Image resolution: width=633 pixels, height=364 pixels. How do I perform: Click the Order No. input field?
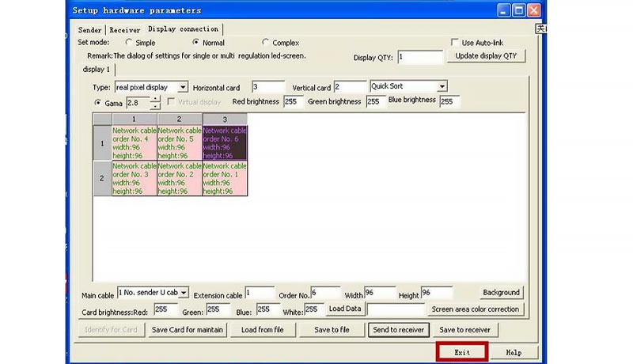[325, 293]
